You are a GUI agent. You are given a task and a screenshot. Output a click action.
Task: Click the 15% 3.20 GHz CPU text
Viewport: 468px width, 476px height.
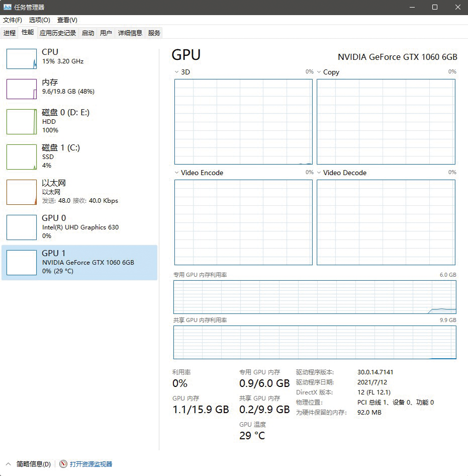point(63,61)
